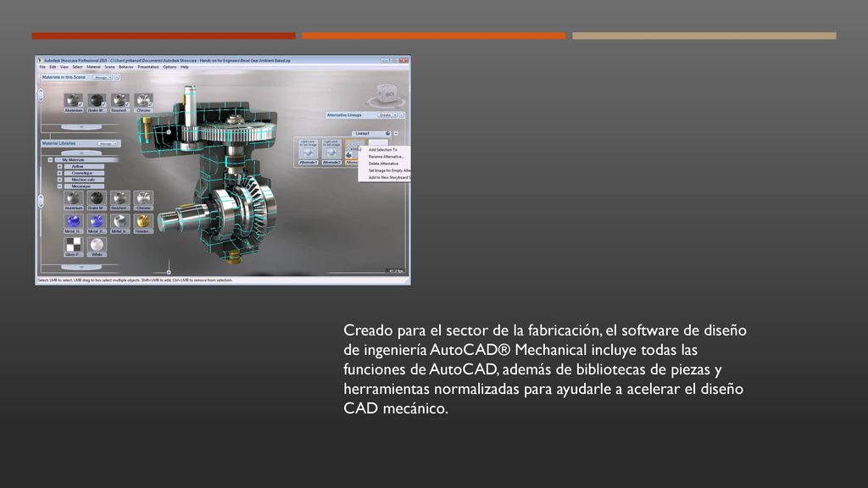The width and height of the screenshot is (868, 488).
Task: Collapse the Mecanique library folder
Action: (x=60, y=186)
